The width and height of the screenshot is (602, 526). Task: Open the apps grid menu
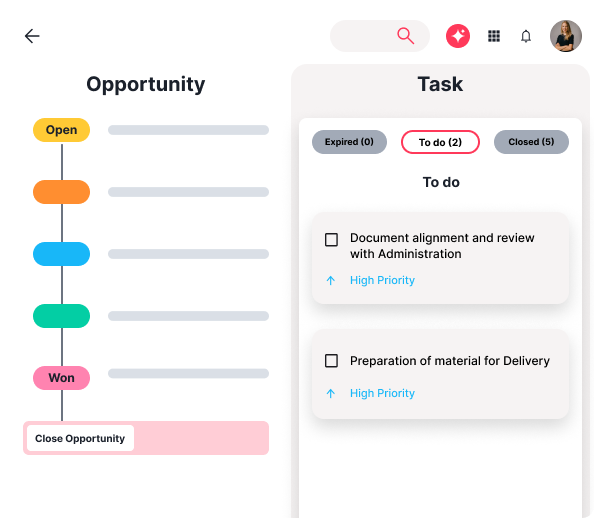[x=494, y=36]
